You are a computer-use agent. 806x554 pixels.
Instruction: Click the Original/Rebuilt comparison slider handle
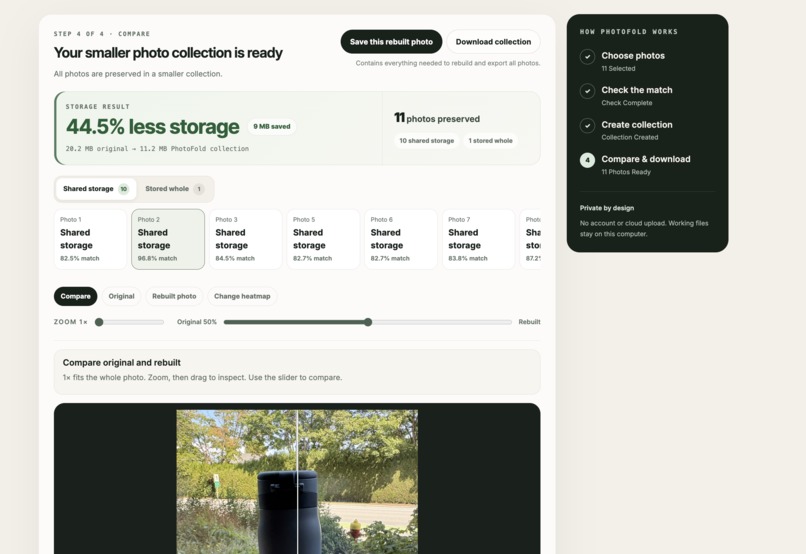click(368, 322)
